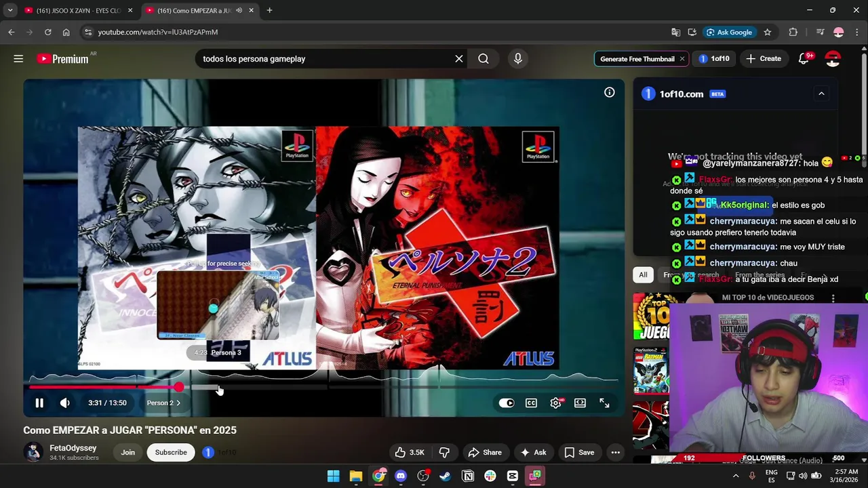Collapse the 1of10.com panel
Screen dimensions: 868x488
(x=821, y=94)
